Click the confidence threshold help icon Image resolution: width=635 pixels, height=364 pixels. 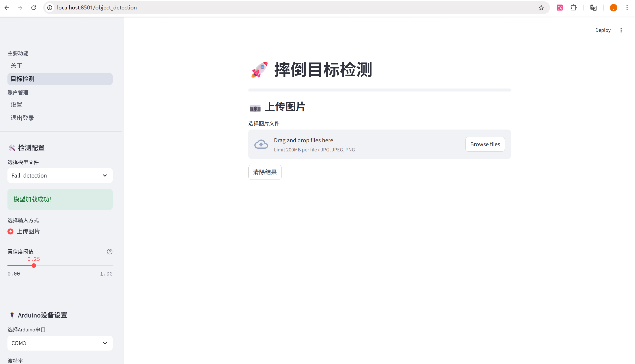[x=109, y=252]
